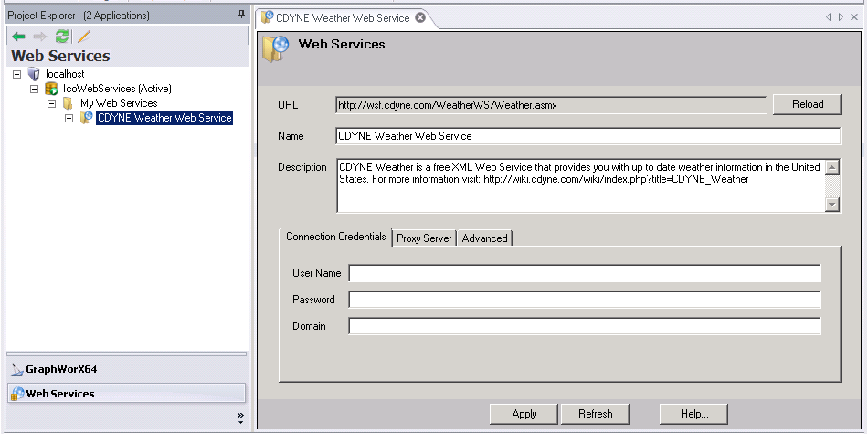The image size is (868, 434).
Task: Open navigation pane overflow chevron menu
Action: pyautogui.click(x=240, y=416)
